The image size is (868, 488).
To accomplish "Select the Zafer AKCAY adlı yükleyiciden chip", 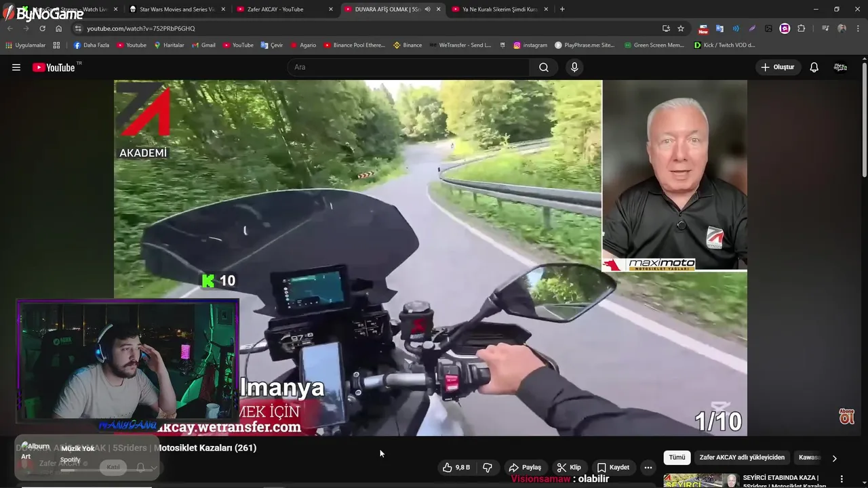I will point(742,457).
